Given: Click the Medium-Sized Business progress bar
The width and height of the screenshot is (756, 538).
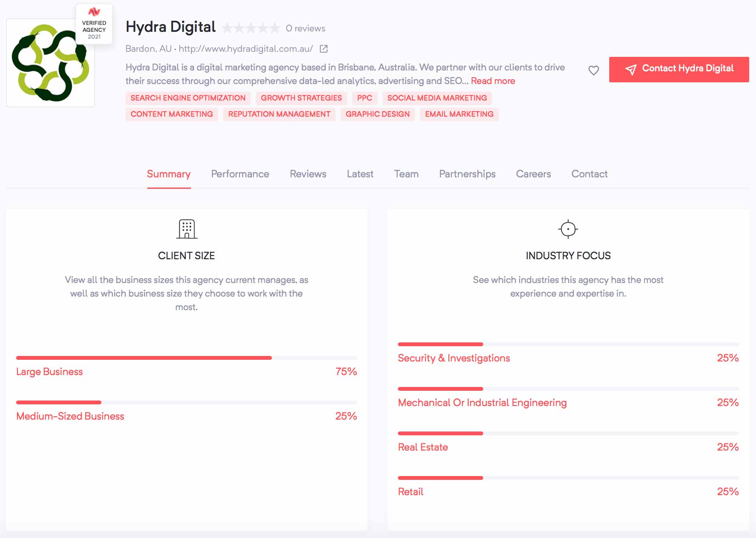Looking at the screenshot, I should [186, 403].
